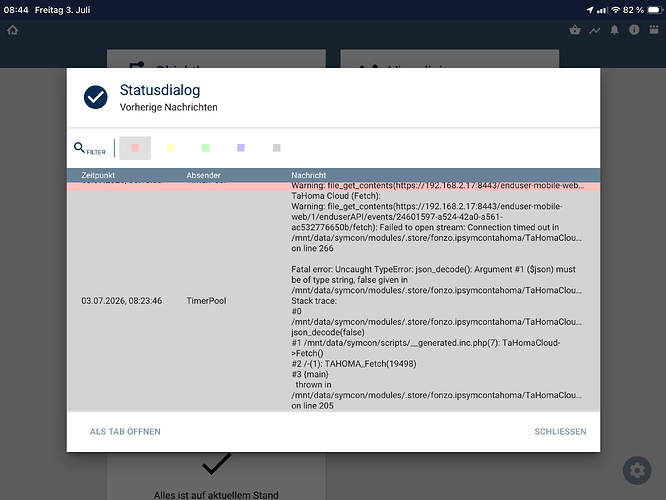Tap the home icon in the top bar

13,30
